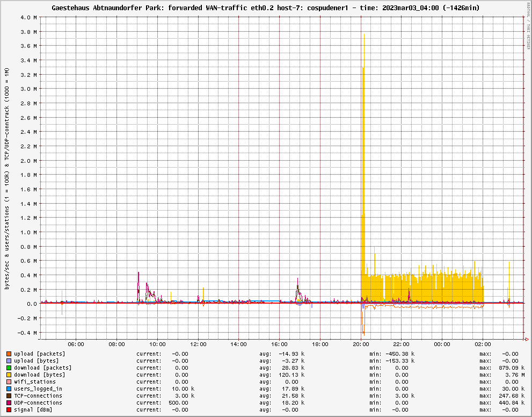532x417 pixels.
Task: Click the 'users_logged_in' legend label
Action: click(x=38, y=389)
